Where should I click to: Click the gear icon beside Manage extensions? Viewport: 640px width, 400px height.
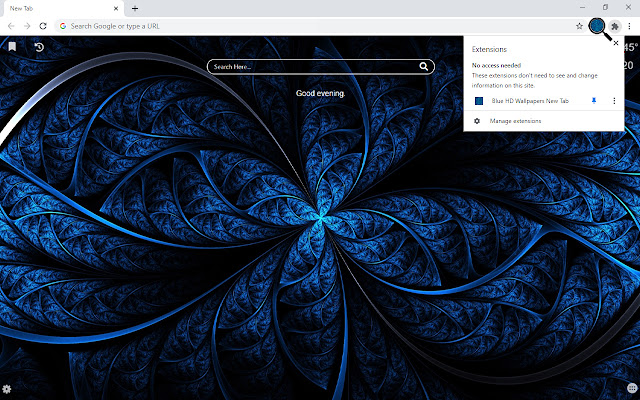[477, 121]
